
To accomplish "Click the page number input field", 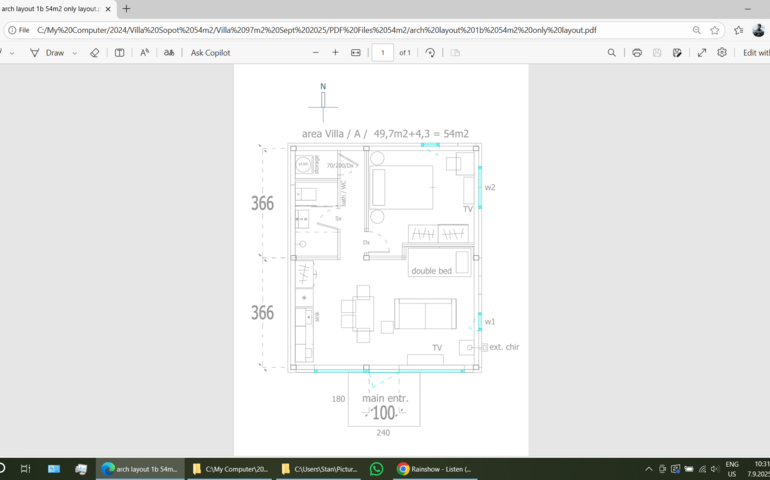I will [x=382, y=52].
